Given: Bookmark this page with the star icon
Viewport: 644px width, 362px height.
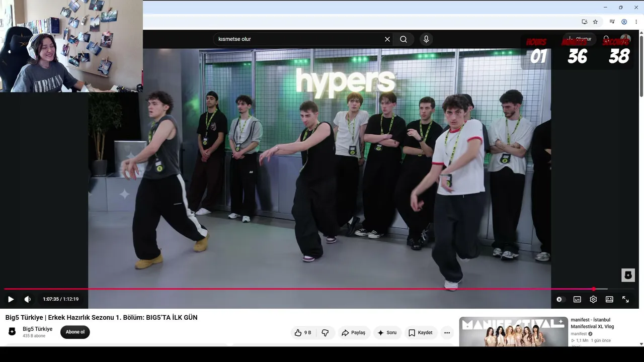Looking at the screenshot, I should point(595,22).
